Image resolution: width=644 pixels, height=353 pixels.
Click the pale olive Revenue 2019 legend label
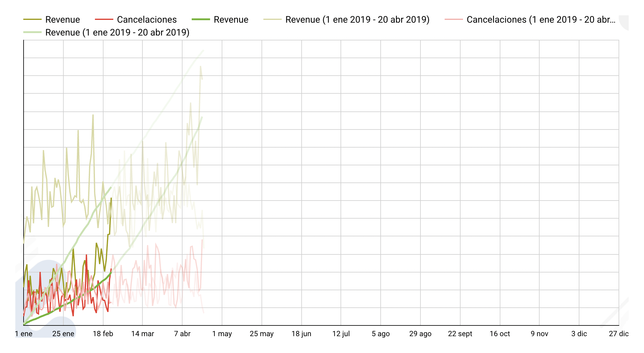(357, 20)
